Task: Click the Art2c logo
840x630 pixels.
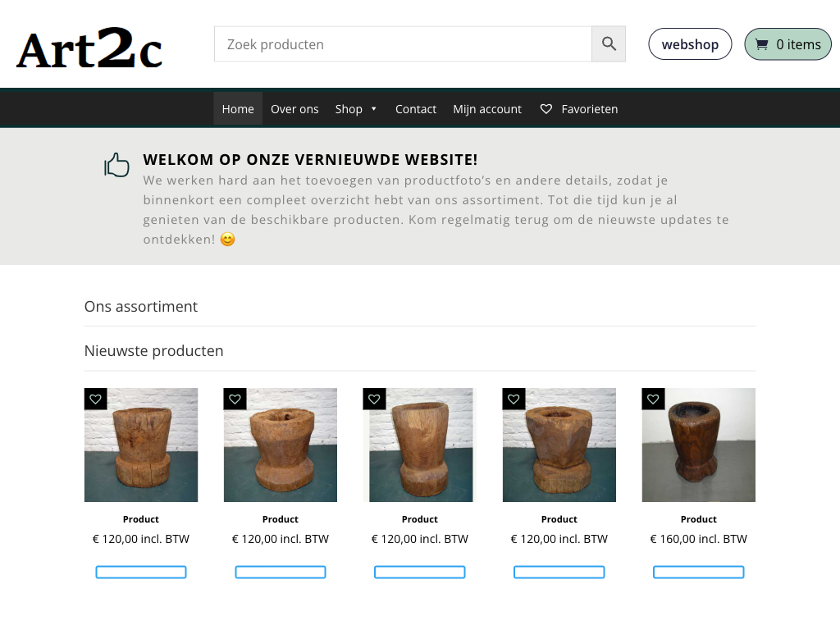Action: [89, 48]
